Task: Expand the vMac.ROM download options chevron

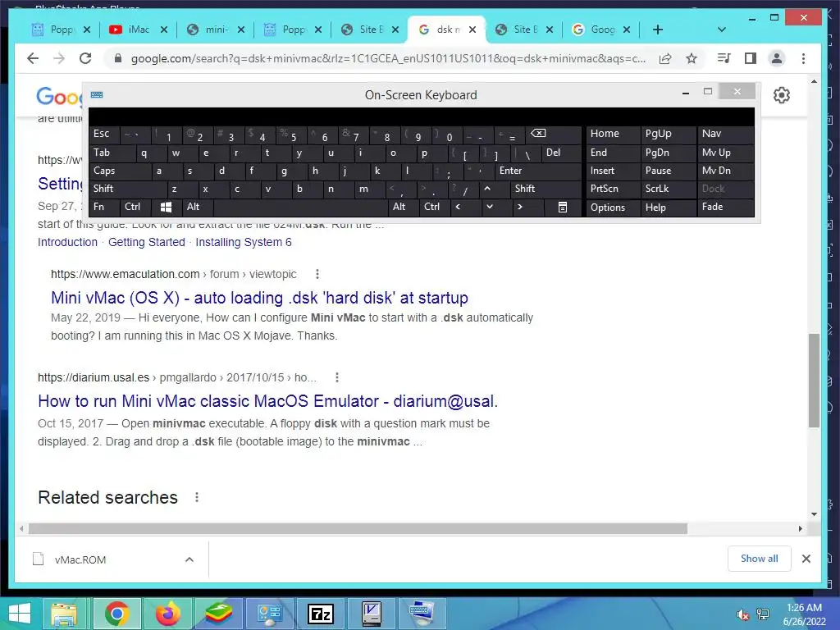Action: pyautogui.click(x=189, y=559)
